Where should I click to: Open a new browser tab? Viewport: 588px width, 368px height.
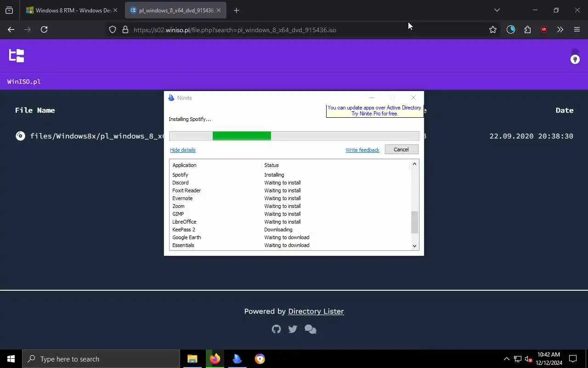point(236,10)
